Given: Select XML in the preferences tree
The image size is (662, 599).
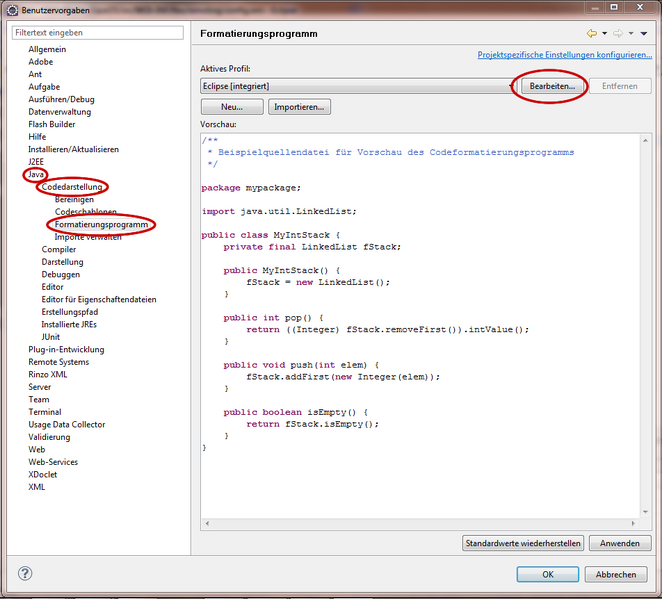Looking at the screenshot, I should click(x=37, y=487).
